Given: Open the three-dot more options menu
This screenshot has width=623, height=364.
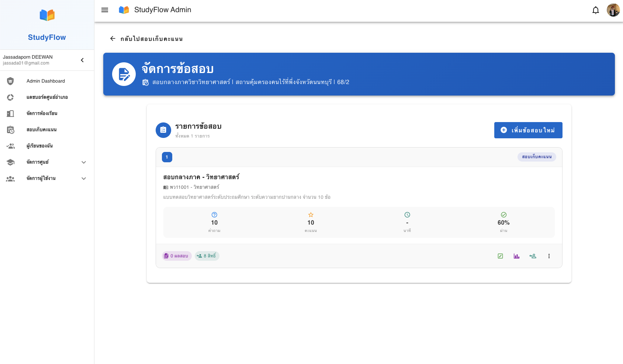Looking at the screenshot, I should click(549, 256).
